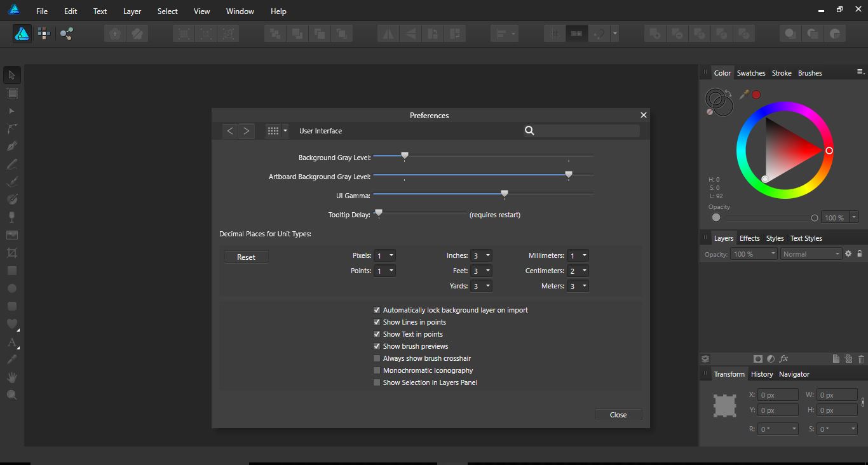Close the Preferences dialog via Close button
The width and height of the screenshot is (868, 465).
(x=618, y=414)
